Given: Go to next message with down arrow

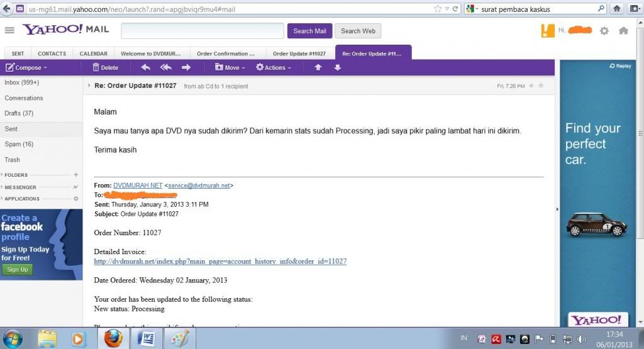Looking at the screenshot, I should (337, 67).
